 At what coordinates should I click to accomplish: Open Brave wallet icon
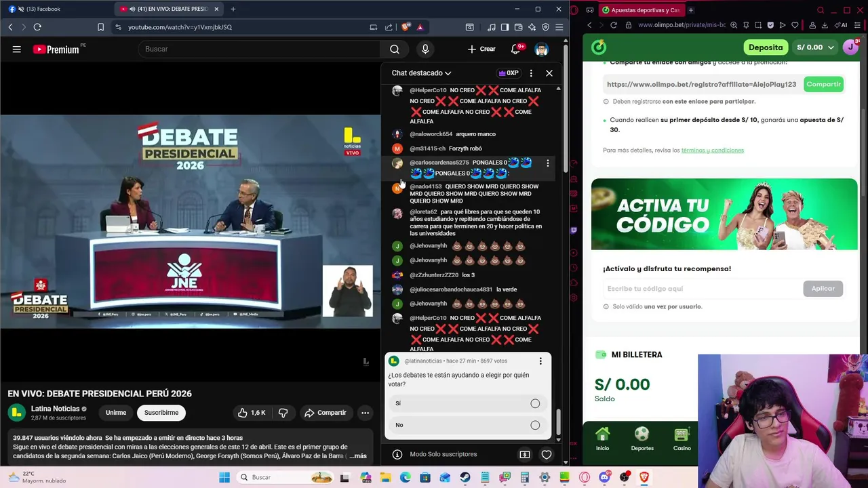(518, 27)
